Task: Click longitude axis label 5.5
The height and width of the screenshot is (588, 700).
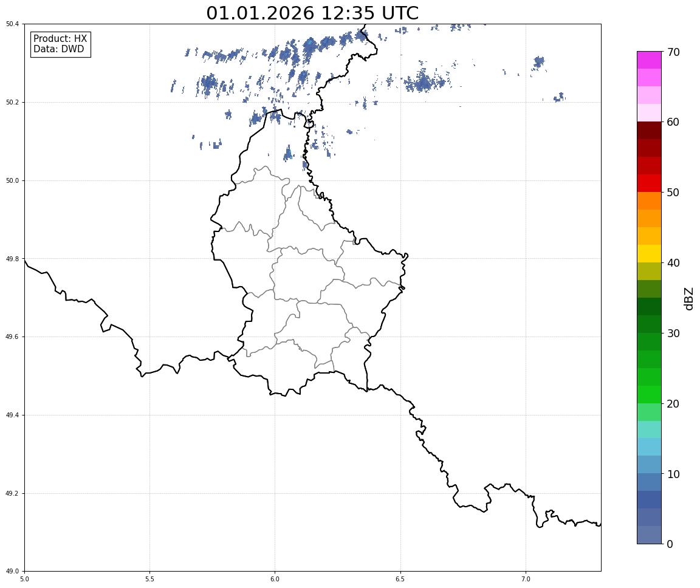Action: coord(150,579)
